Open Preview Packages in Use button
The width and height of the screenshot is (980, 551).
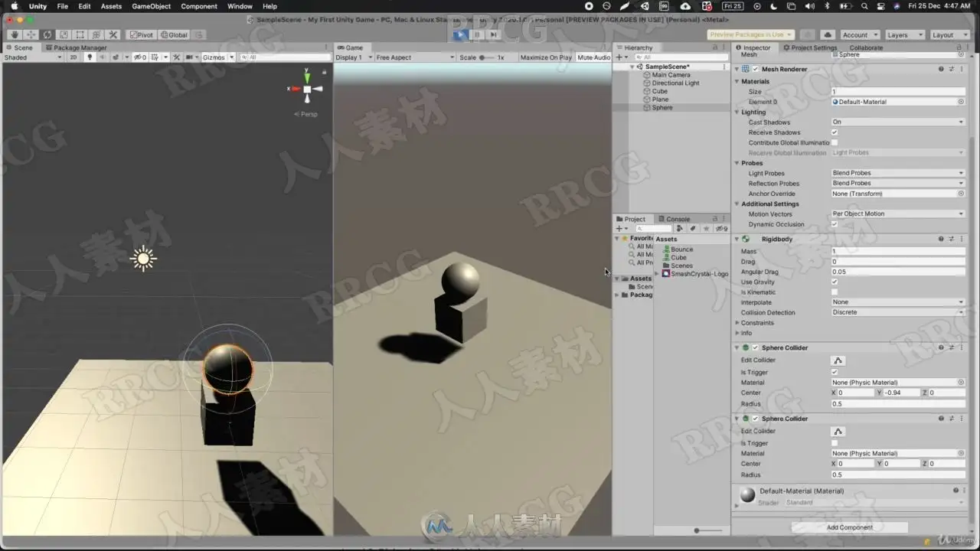[x=750, y=34]
